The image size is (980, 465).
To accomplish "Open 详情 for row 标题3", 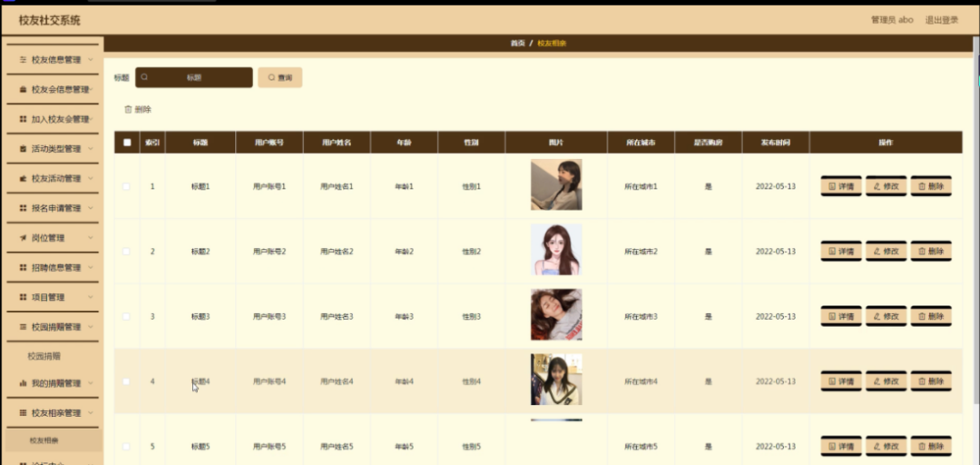I will [840, 317].
